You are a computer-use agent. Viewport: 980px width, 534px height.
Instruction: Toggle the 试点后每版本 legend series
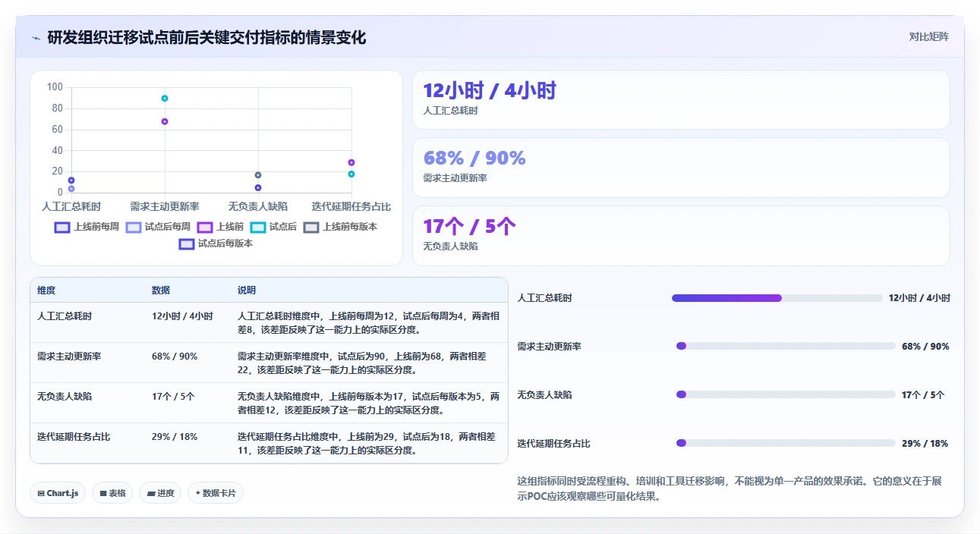[216, 244]
